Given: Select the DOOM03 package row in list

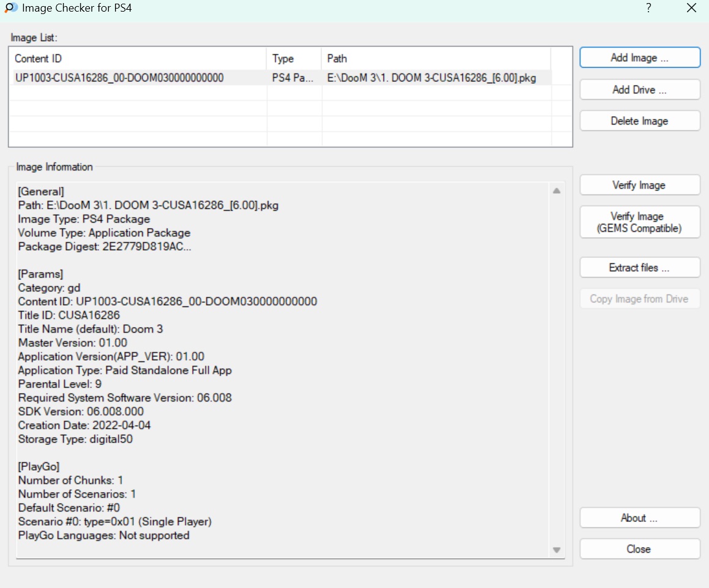Looking at the screenshot, I should click(x=119, y=78).
